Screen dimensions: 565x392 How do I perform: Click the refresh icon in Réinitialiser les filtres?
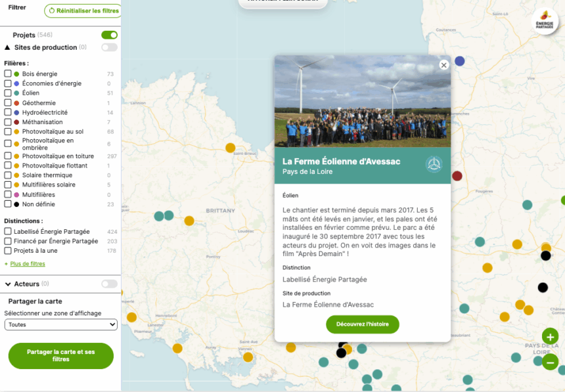tap(52, 11)
